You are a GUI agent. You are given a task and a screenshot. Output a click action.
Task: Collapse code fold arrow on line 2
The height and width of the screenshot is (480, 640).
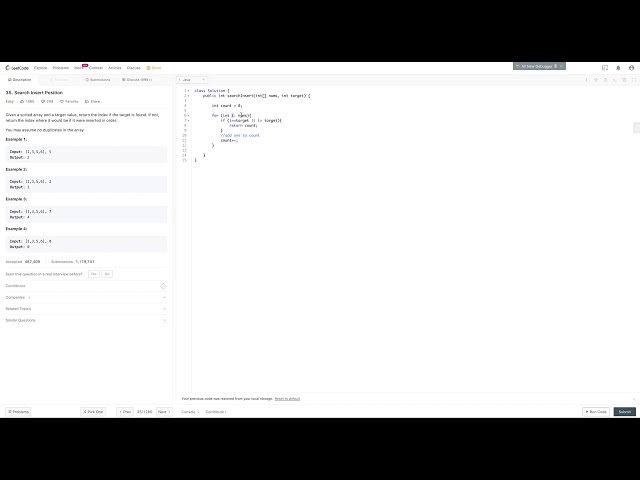tap(189, 96)
